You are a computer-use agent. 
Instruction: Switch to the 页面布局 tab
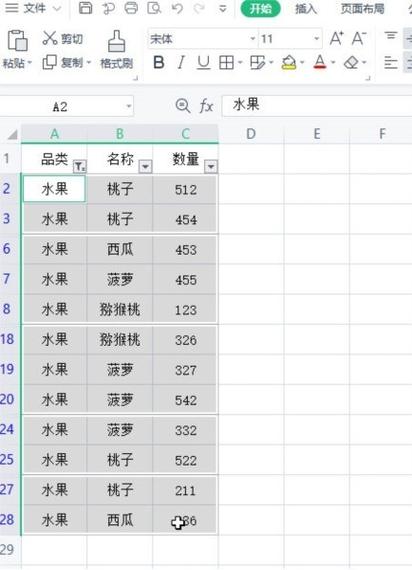tap(362, 8)
